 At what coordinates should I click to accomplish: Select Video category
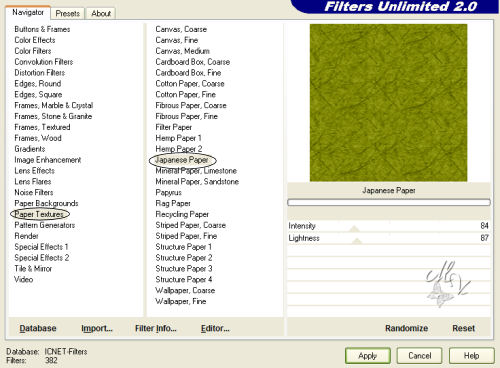tap(24, 279)
